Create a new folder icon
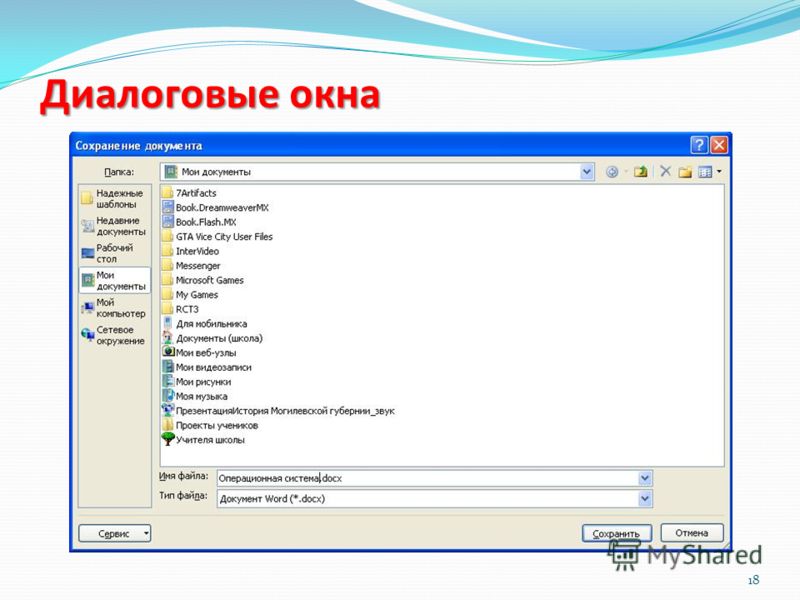The width and height of the screenshot is (800, 600). coord(685,172)
